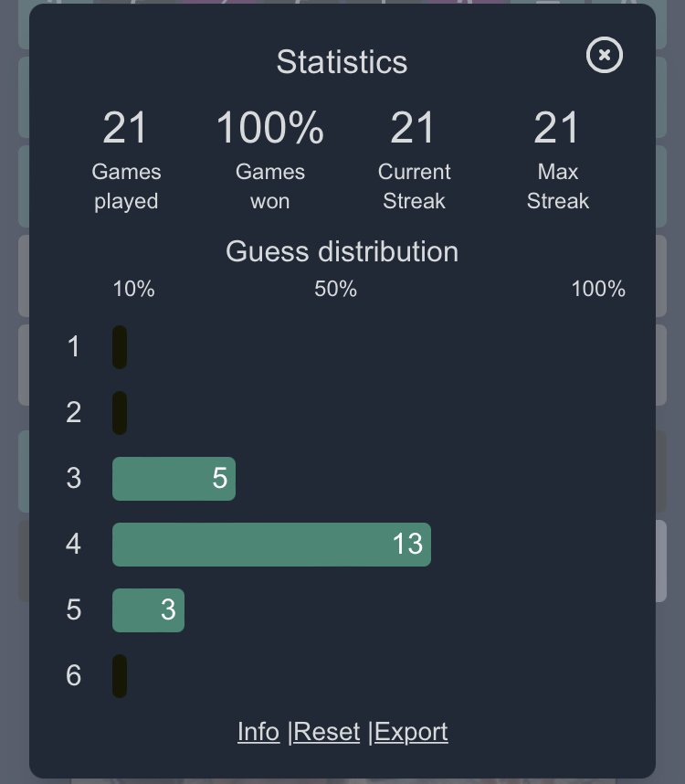The height and width of the screenshot is (784, 685).
Task: Open the Info link
Action: (258, 732)
